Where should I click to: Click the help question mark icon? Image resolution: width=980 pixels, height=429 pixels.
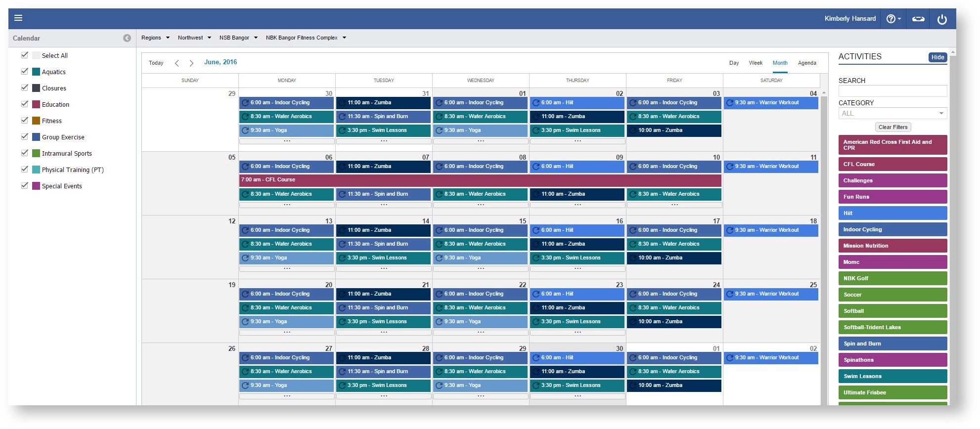coord(891,19)
